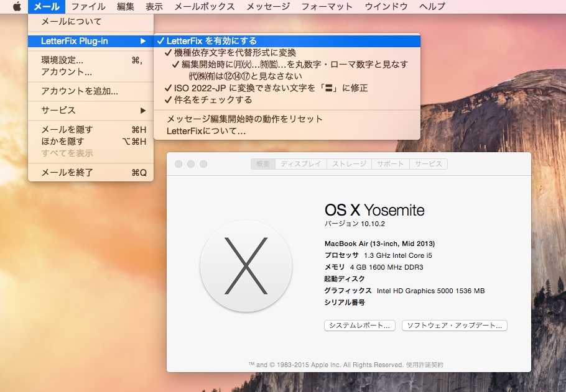Open the メール menu in menu bar

[47, 6]
